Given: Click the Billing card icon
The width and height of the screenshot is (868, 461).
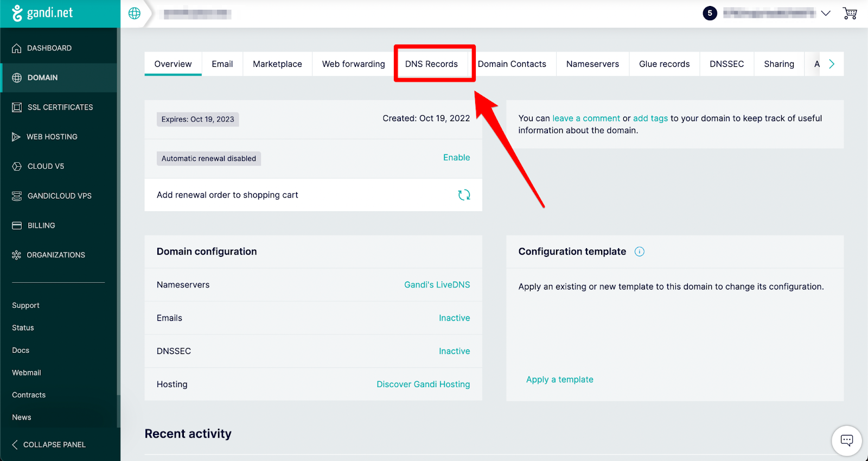Looking at the screenshot, I should click(x=17, y=225).
